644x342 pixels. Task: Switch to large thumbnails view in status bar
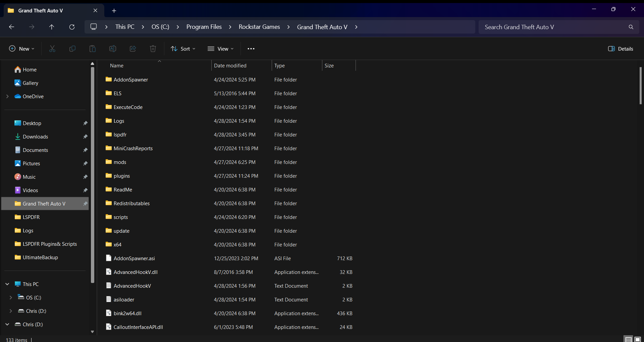coord(638,339)
